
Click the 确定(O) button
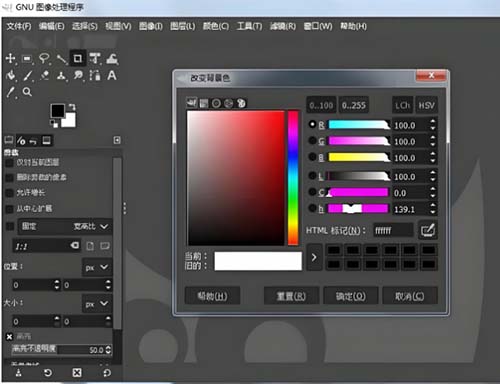point(351,296)
